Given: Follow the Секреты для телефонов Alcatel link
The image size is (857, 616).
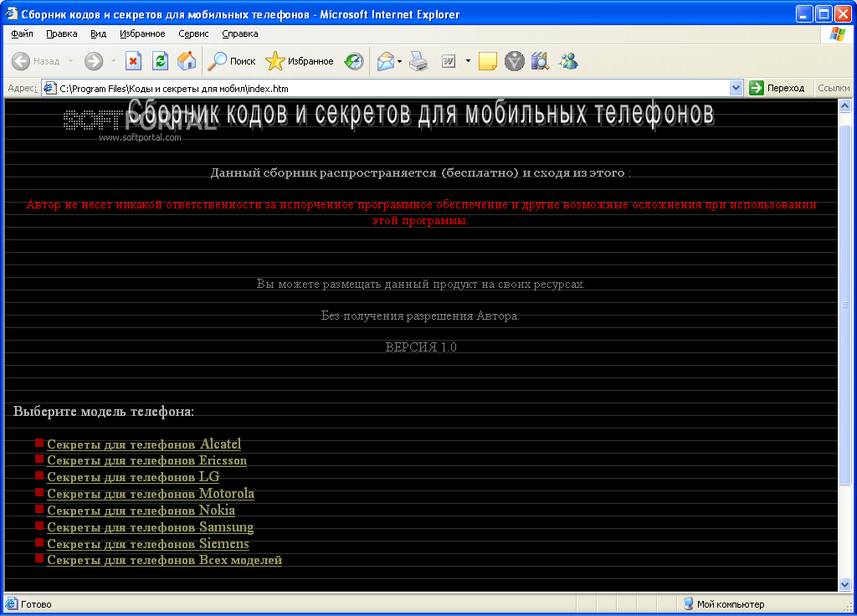Looking at the screenshot, I should tap(143, 444).
